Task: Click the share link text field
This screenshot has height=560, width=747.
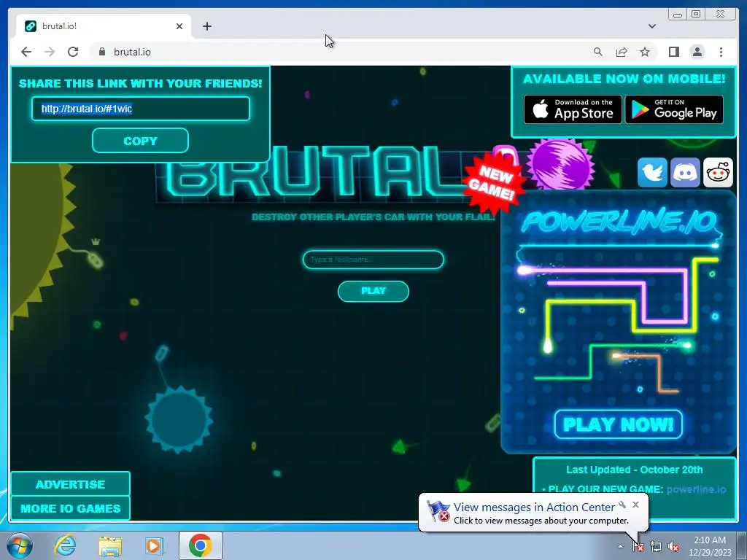Action: [x=141, y=109]
